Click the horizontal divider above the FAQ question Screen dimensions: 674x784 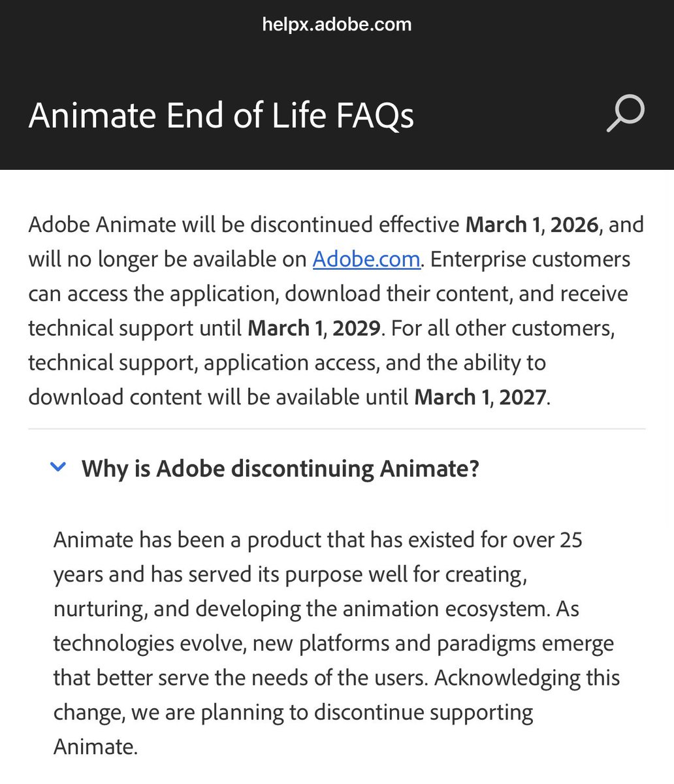click(x=337, y=429)
